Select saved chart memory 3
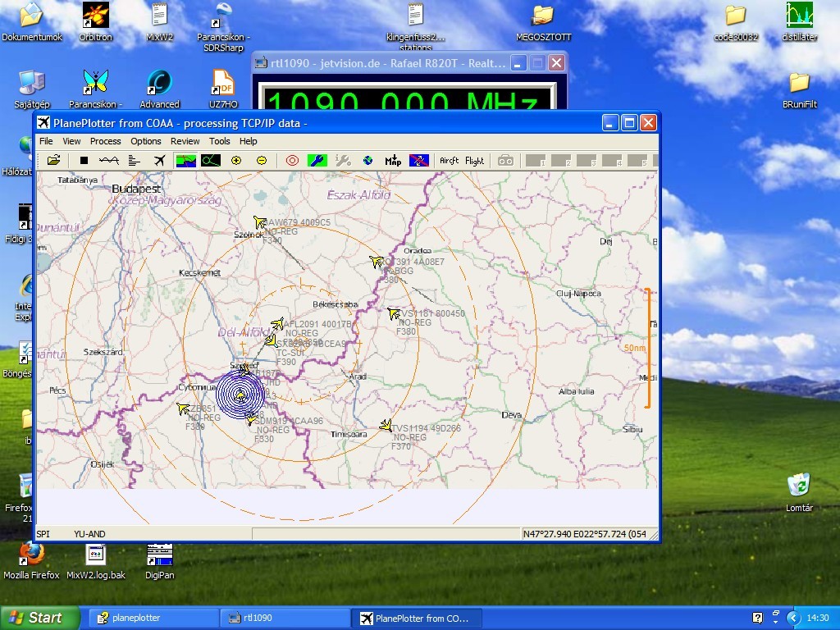840x630 pixels. click(587, 160)
